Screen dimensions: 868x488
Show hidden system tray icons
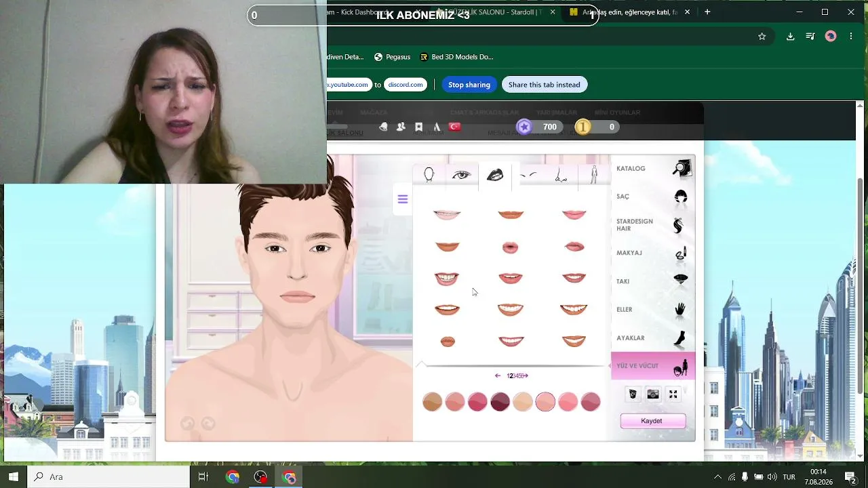(717, 477)
